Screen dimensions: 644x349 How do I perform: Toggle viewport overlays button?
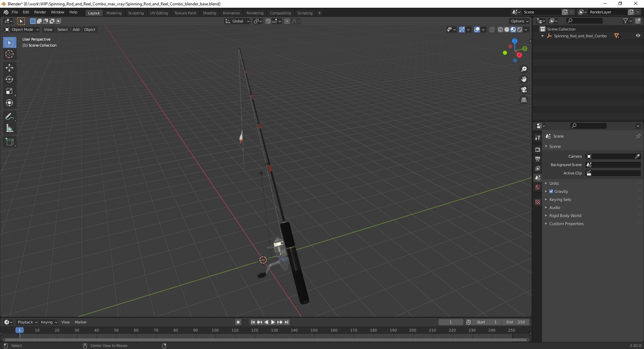(477, 30)
